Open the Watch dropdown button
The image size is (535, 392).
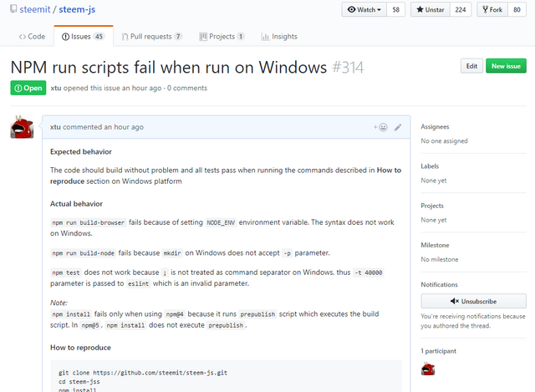tap(364, 9)
